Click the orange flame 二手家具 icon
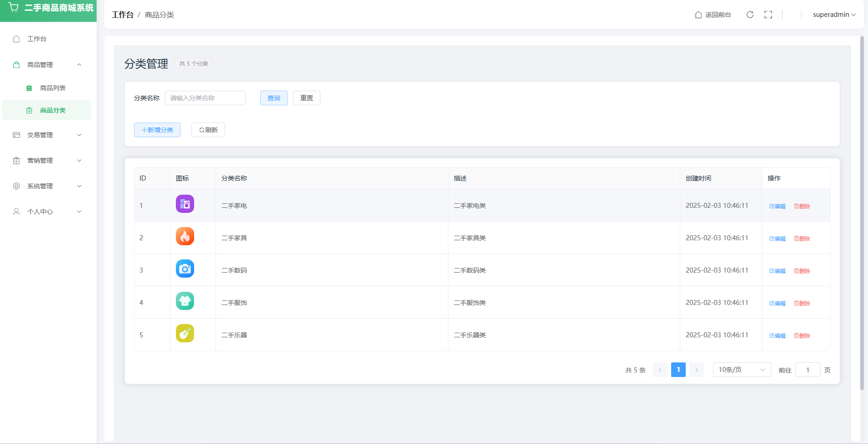Screen dimensions: 868x444 click(x=185, y=236)
